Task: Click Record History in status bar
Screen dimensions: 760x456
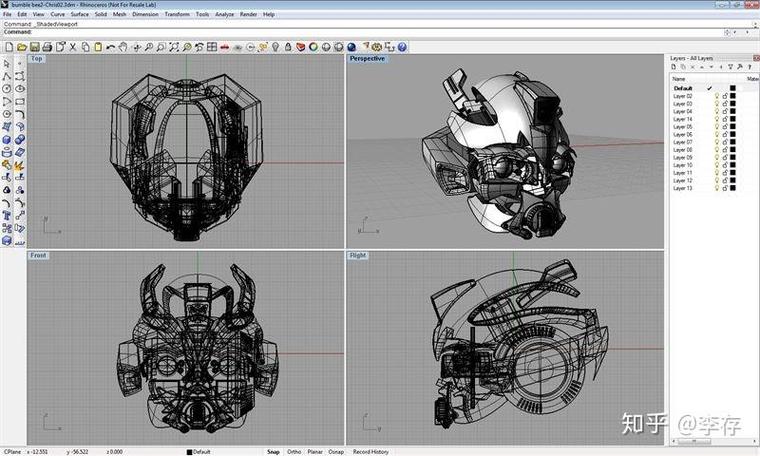Action: [371, 452]
